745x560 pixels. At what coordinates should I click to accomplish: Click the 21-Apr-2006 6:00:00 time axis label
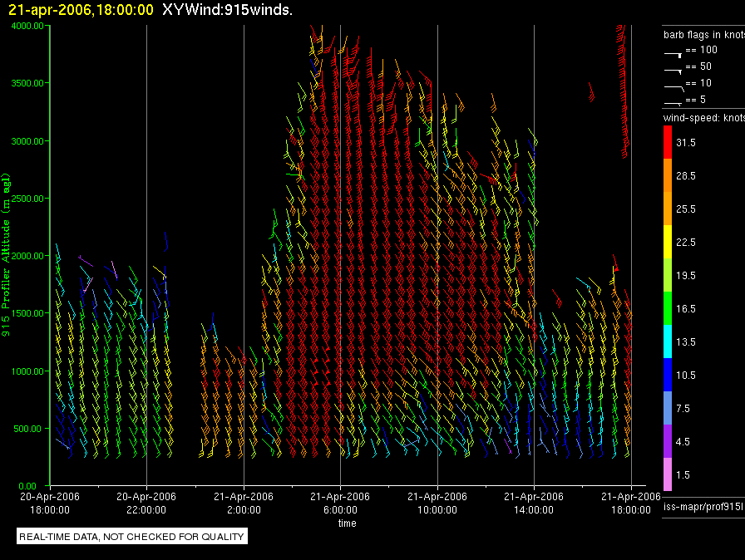340,502
